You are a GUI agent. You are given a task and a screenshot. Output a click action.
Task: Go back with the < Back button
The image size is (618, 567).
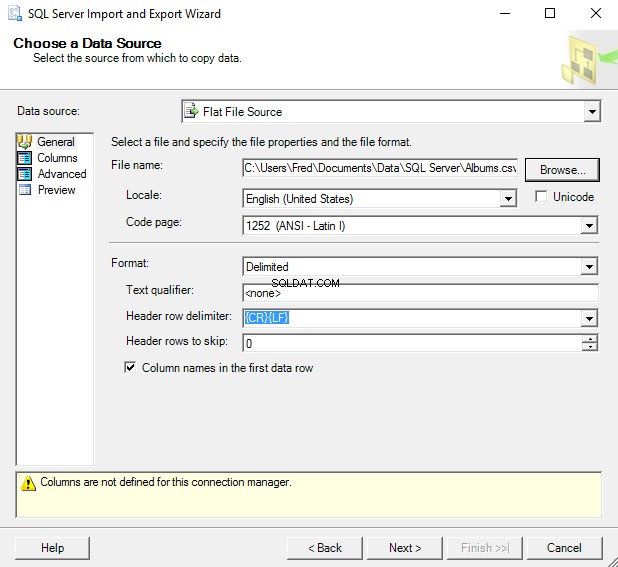point(325,548)
